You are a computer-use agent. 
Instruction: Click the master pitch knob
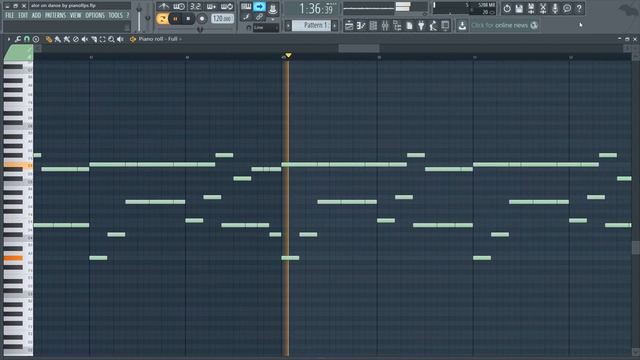coord(148,18)
